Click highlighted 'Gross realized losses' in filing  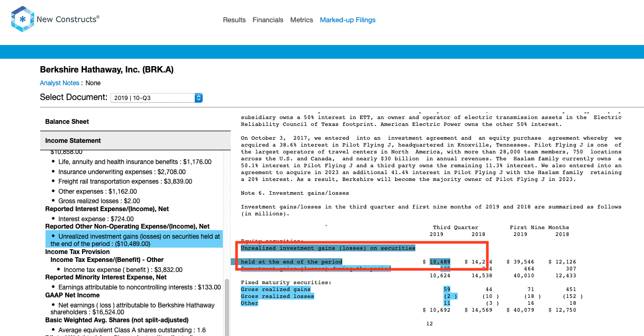[x=277, y=296]
